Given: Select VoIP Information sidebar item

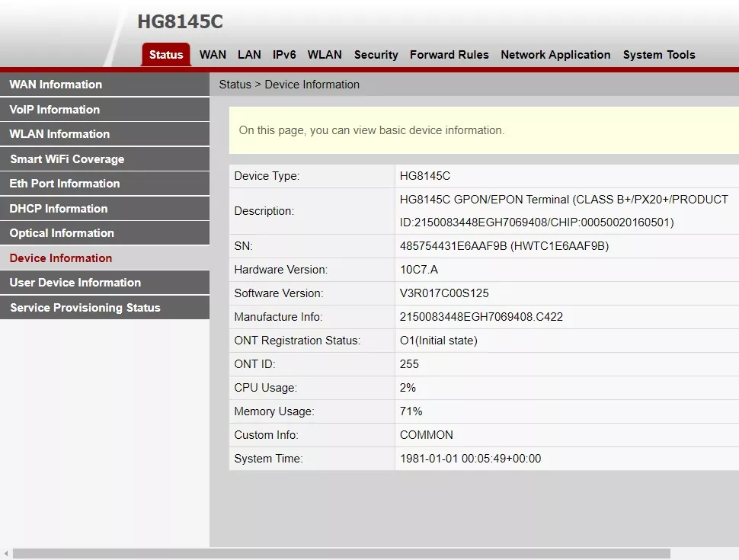Looking at the screenshot, I should 55,110.
